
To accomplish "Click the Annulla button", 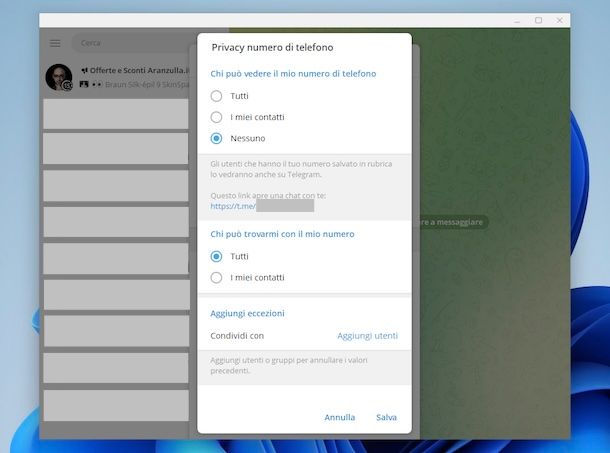I will [x=340, y=417].
